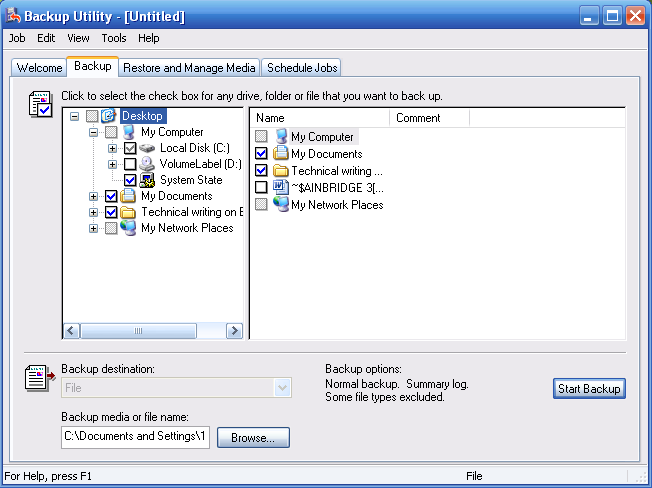Expand the Local Disk (C:) node

[x=112, y=148]
